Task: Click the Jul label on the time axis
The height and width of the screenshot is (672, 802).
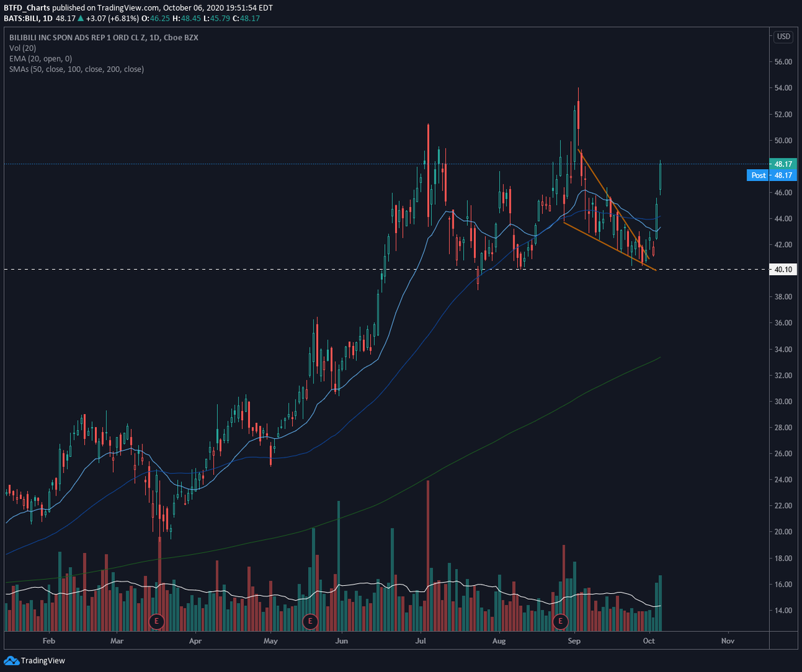Action: coord(422,641)
